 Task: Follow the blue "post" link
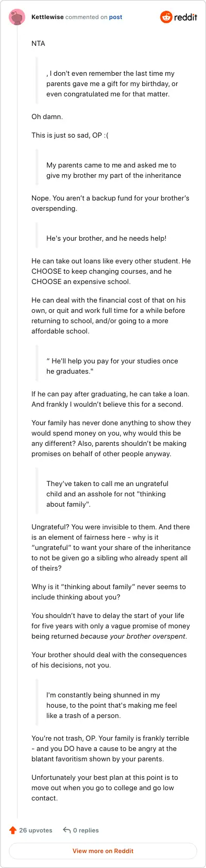coord(115,17)
